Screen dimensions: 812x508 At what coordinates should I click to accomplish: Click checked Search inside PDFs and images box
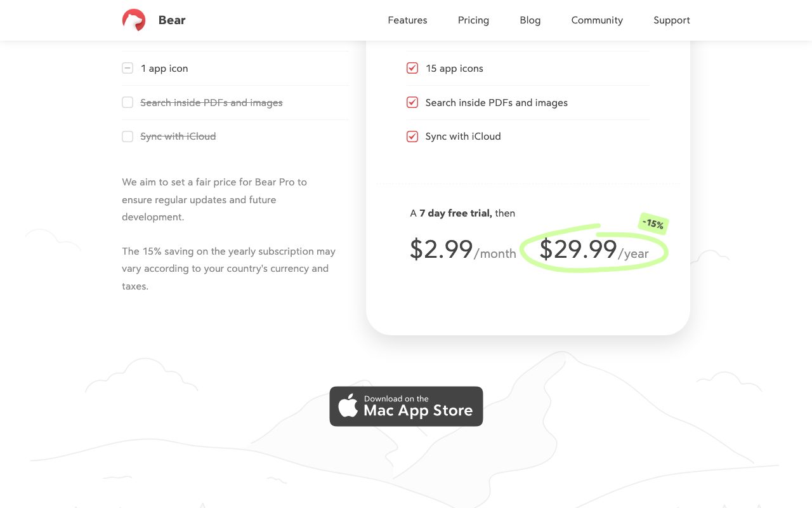(x=412, y=102)
